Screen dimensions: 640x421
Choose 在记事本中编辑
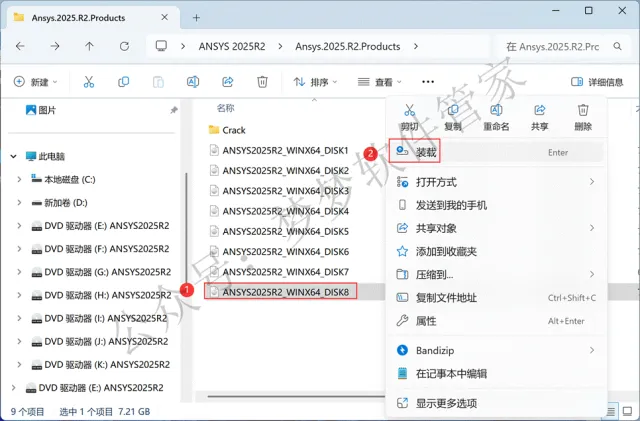pyautogui.click(x=496, y=374)
